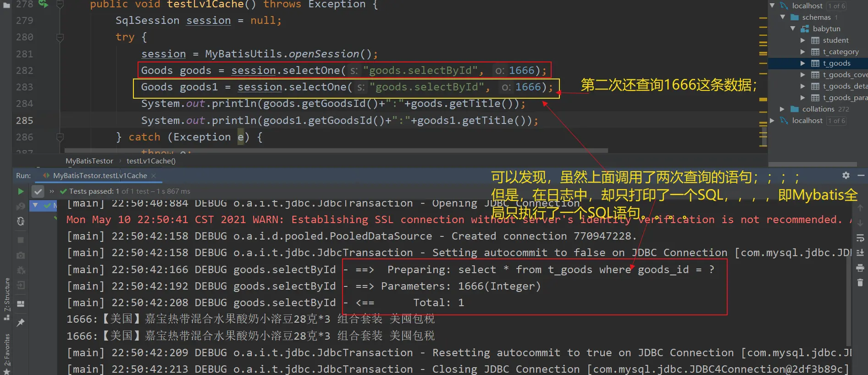Click the up stack trace arrow
Viewport: 868px width, 375px height.
coord(860,208)
